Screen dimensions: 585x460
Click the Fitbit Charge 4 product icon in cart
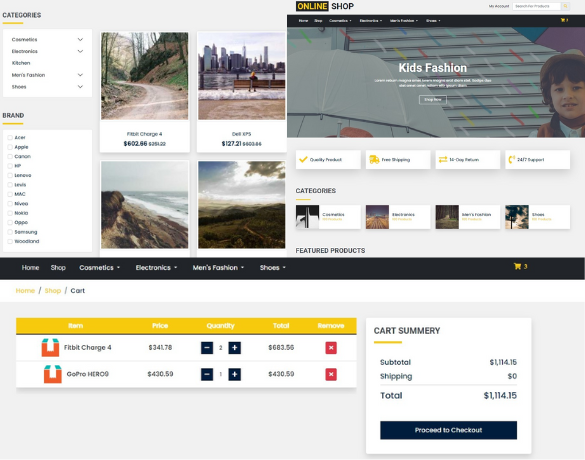[50, 347]
